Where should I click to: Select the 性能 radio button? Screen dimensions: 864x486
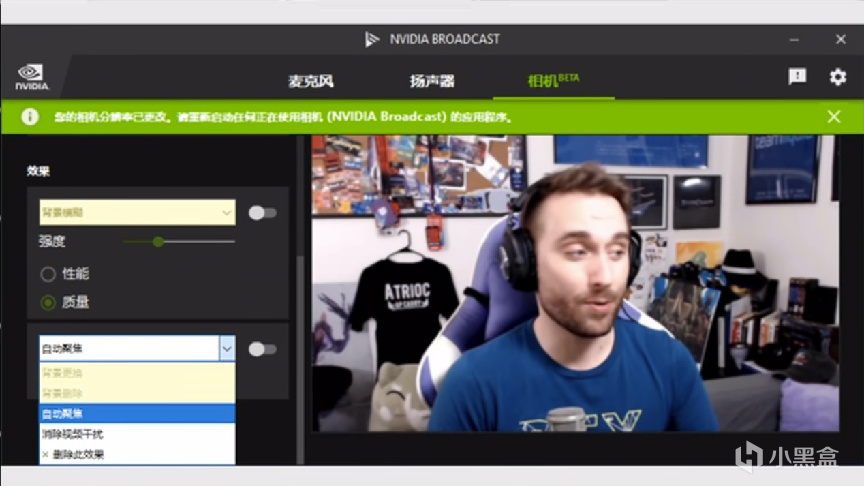pos(48,274)
